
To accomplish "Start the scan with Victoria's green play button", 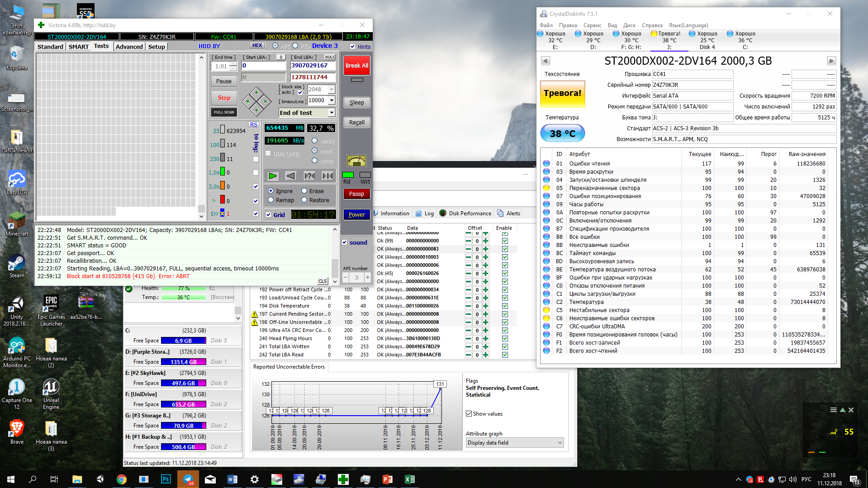I will tap(272, 175).
